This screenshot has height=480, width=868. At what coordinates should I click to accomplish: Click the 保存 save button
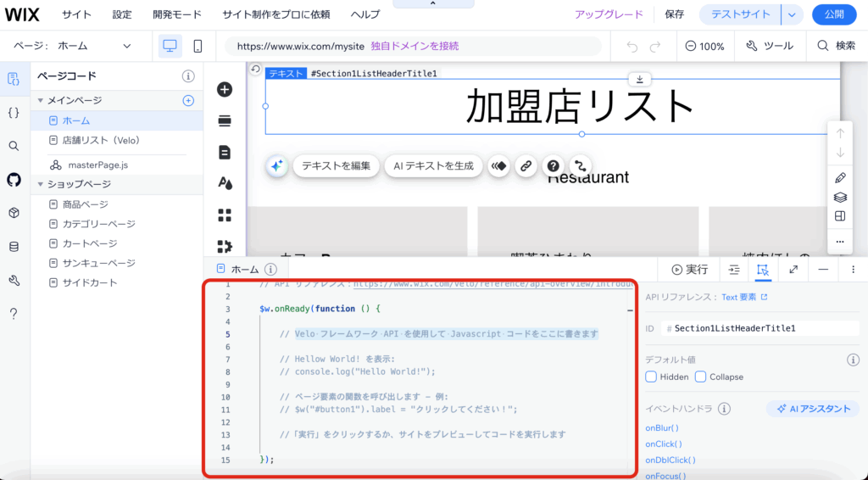[x=674, y=15]
